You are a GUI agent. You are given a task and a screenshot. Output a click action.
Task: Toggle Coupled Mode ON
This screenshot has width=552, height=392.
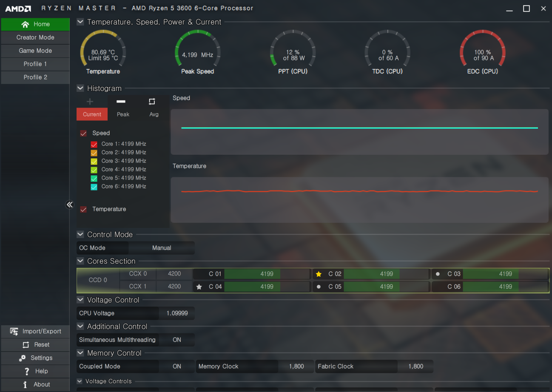click(x=177, y=366)
